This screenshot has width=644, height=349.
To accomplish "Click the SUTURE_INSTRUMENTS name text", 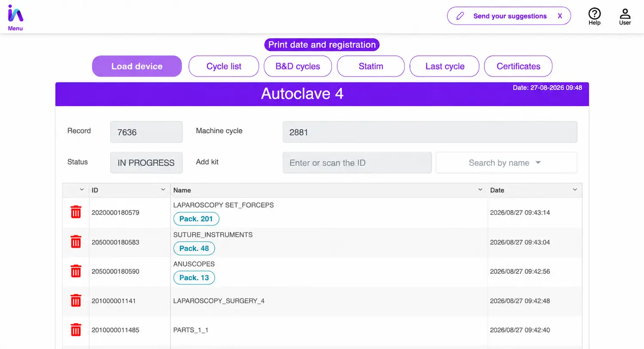I will [x=213, y=235].
